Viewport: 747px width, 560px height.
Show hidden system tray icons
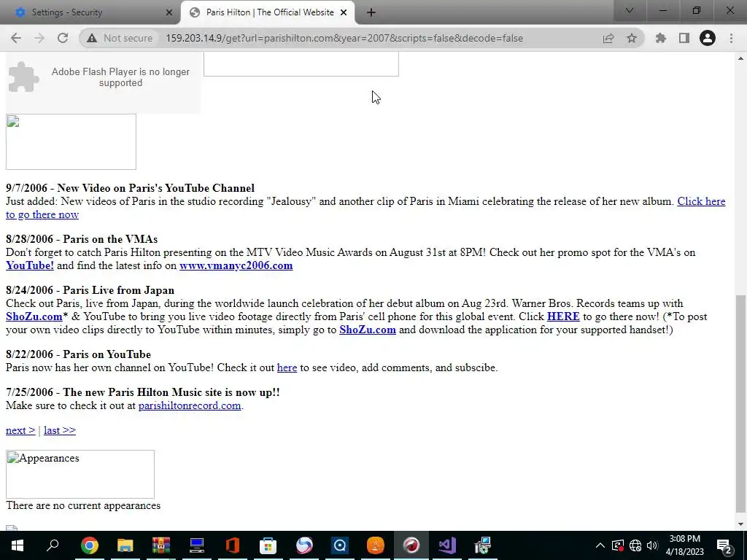(600, 545)
